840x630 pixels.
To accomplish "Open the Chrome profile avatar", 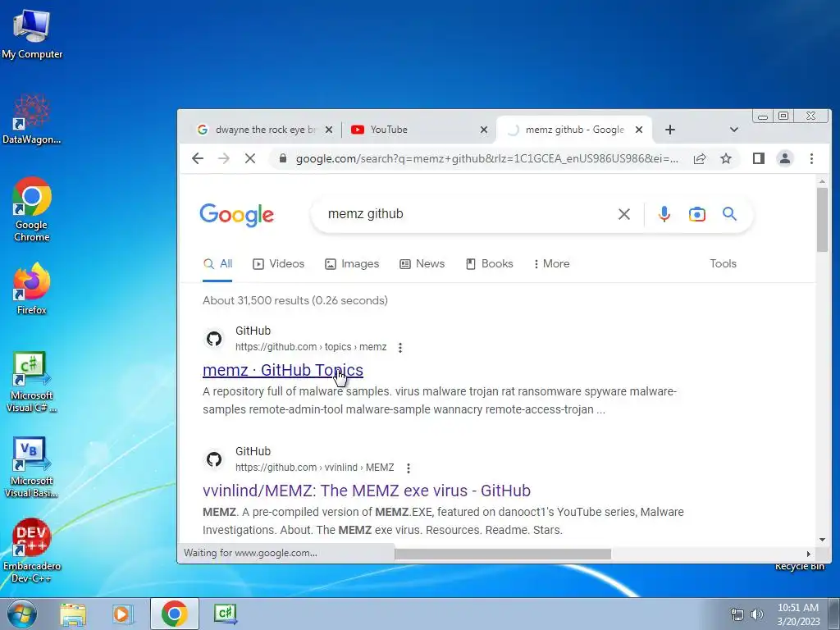I will (785, 158).
